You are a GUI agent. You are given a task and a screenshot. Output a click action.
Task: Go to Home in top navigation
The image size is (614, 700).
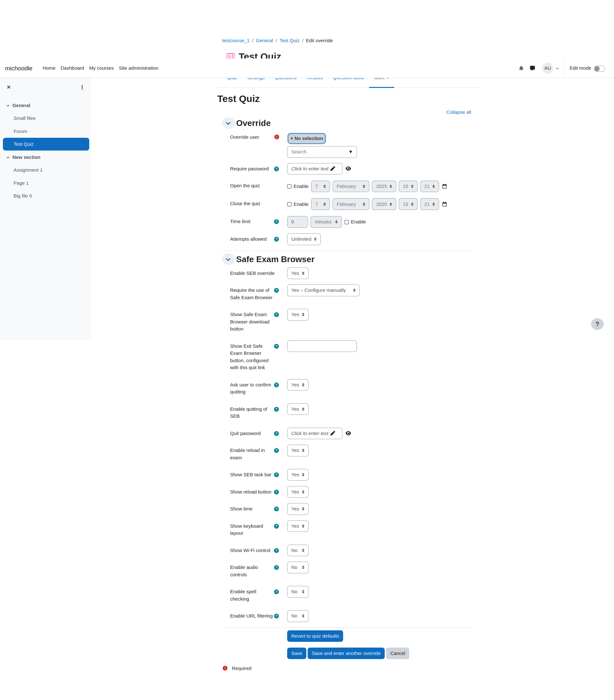coord(49,68)
